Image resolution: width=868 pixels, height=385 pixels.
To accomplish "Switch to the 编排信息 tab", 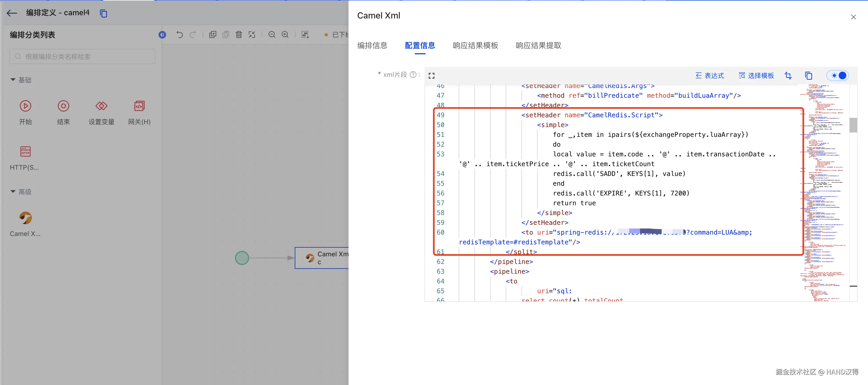I will (x=372, y=46).
